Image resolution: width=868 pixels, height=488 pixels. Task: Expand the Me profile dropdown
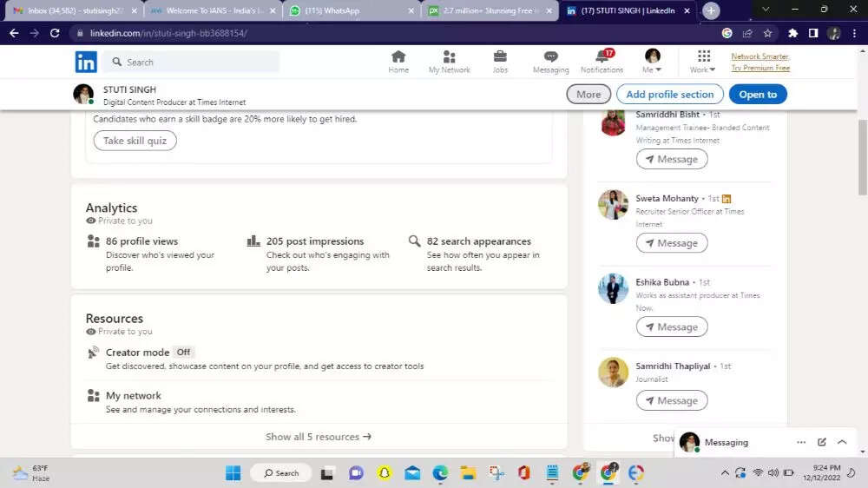pyautogui.click(x=652, y=62)
